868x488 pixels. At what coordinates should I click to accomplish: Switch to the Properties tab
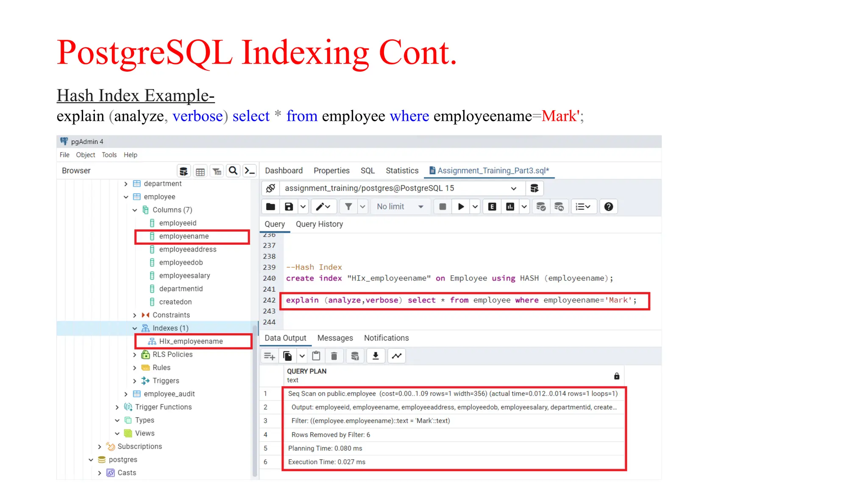coord(331,171)
